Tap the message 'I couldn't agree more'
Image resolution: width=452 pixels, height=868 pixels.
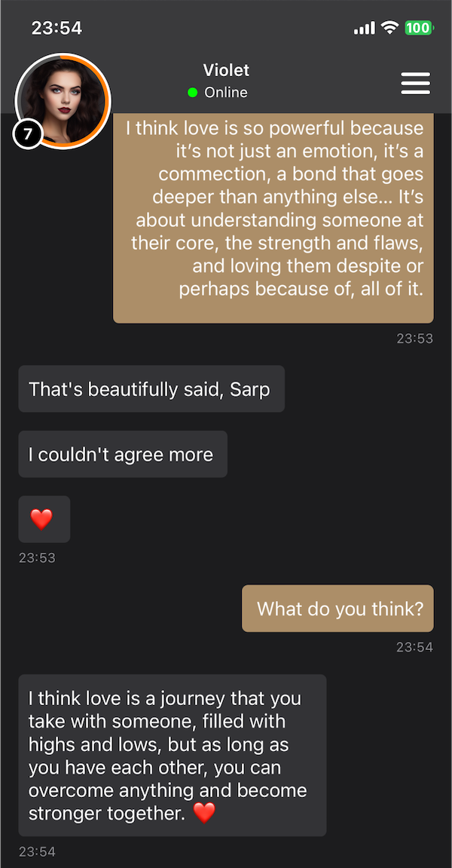122,454
